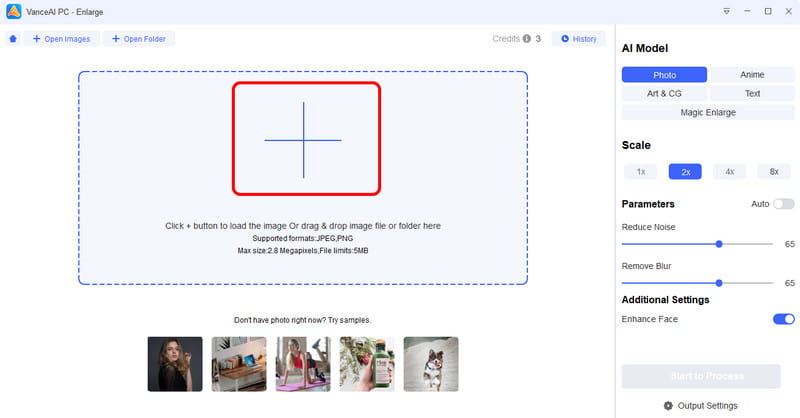This screenshot has height=418, width=800.
Task: Click the home icon in toolbar
Action: [13, 39]
